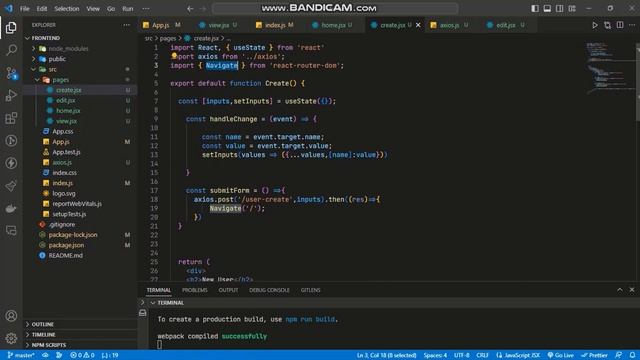The height and width of the screenshot is (360, 640).
Task: Toggle Panel layout icon
Action: pyautogui.click(x=547, y=9)
